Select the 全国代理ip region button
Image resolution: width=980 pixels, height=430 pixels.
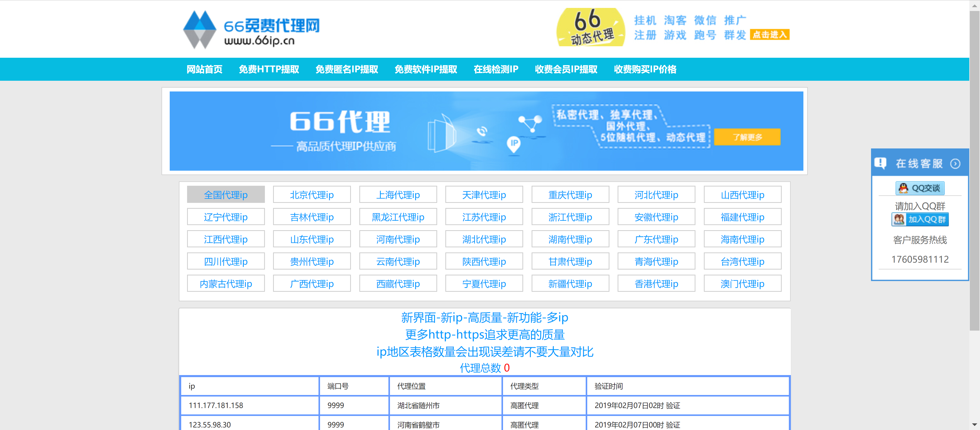(226, 195)
